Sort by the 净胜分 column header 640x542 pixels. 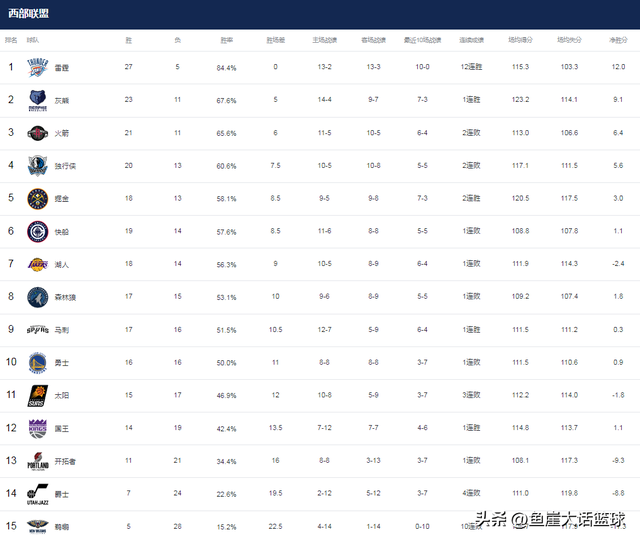[x=618, y=40]
